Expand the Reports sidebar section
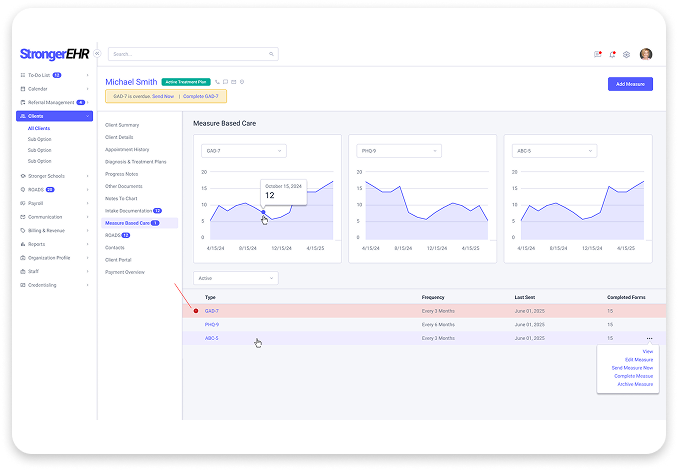 (x=37, y=243)
